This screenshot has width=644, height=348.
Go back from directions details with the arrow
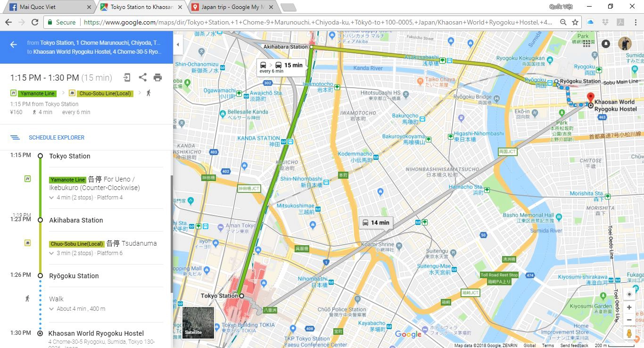tap(14, 44)
